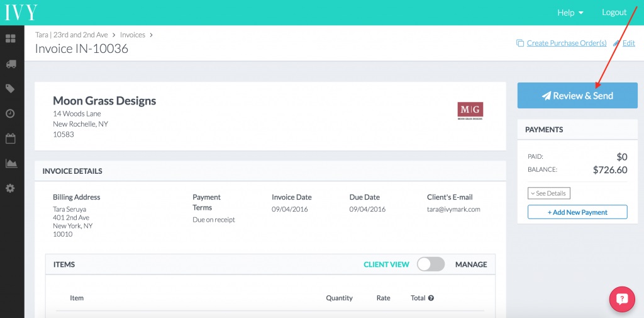The image size is (644, 318).
Task: Open settings gear in sidebar
Action: 10,188
